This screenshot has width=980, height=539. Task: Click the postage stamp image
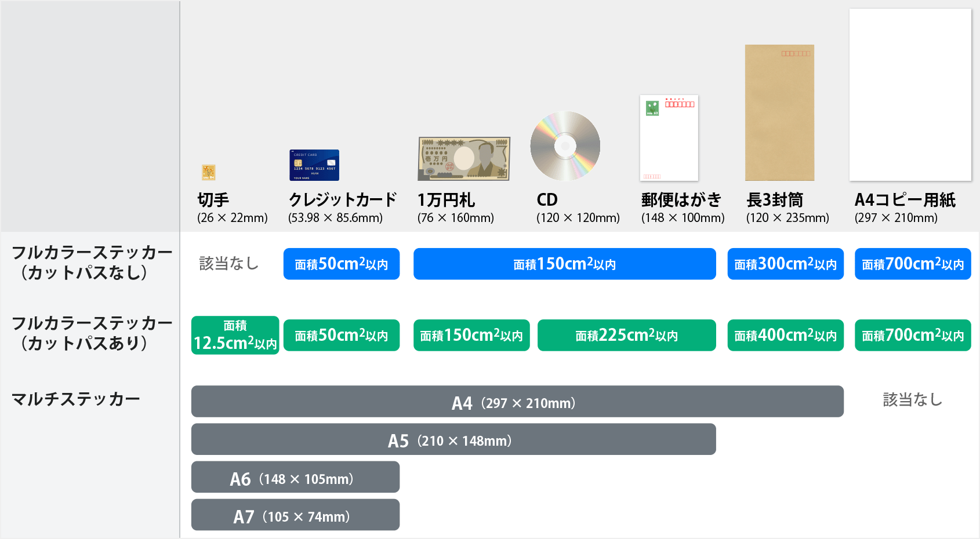208,172
